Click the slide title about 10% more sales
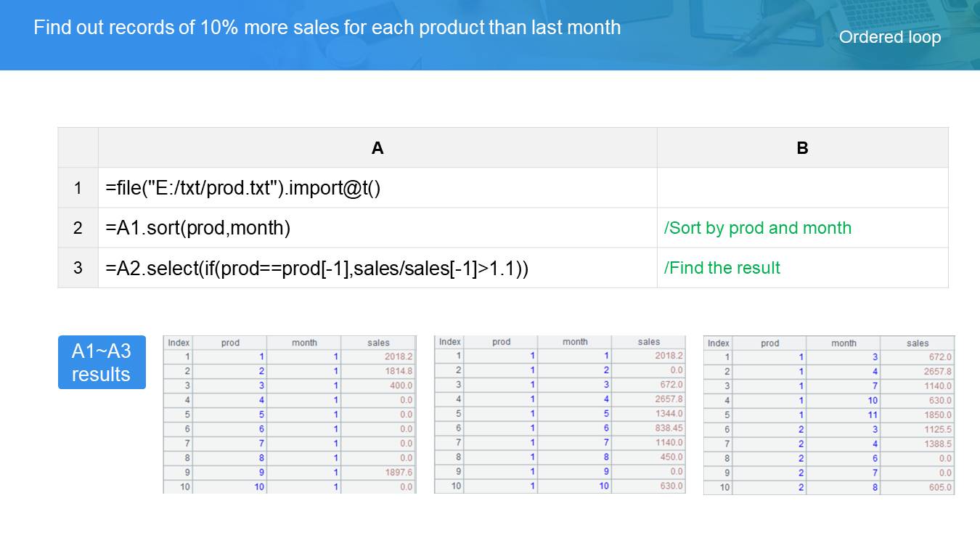Image resolution: width=980 pixels, height=551 pixels. (327, 28)
